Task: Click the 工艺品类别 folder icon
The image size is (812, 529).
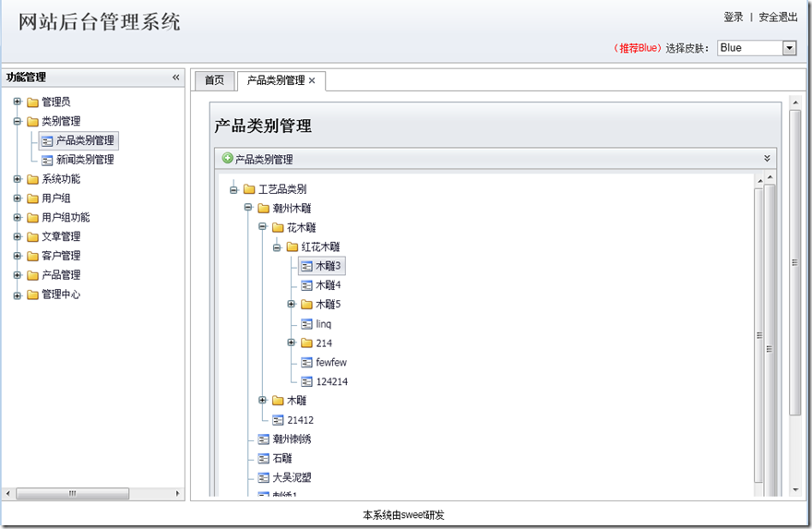Action: pyautogui.click(x=249, y=189)
